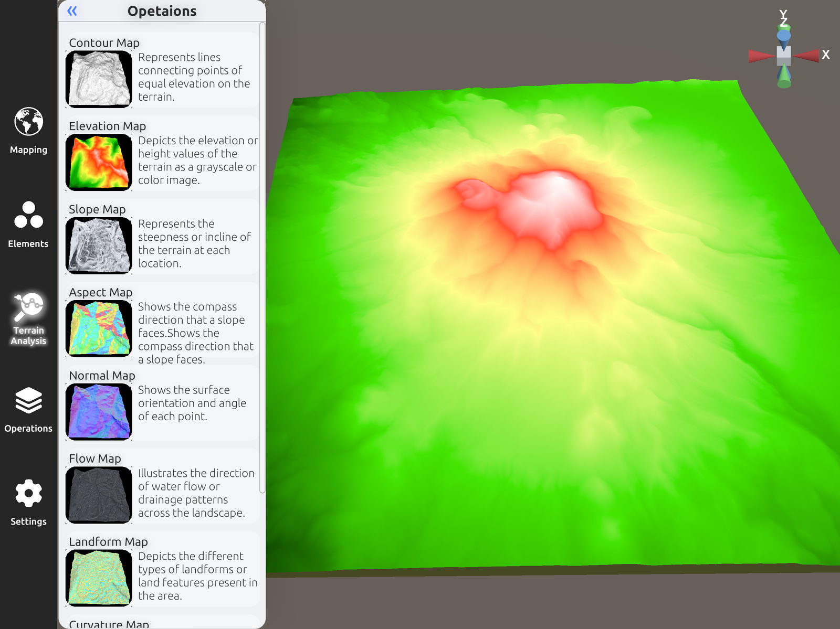Select the Normal Map thumbnail

click(99, 412)
